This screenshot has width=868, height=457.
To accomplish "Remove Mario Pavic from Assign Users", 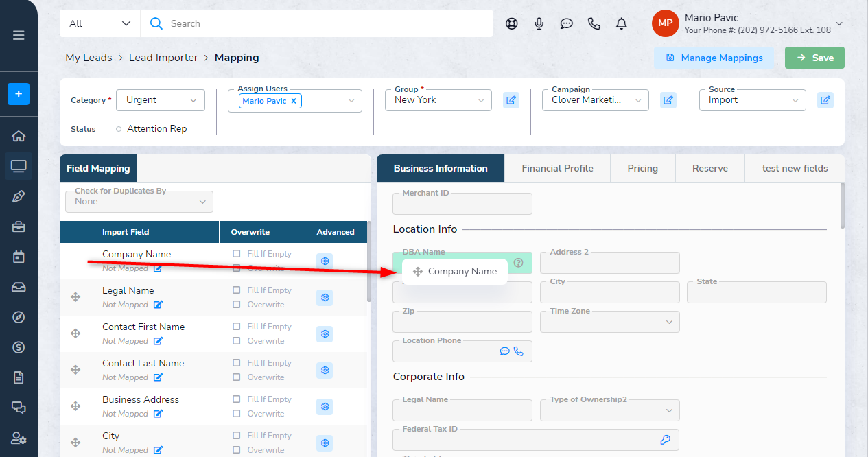I will [294, 101].
